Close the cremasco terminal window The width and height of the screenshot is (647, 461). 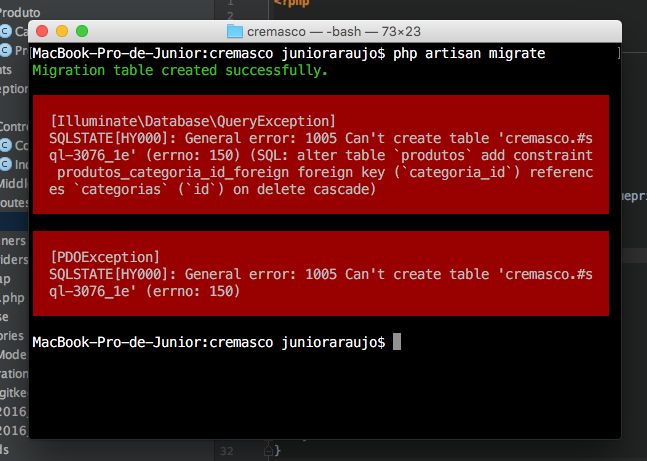(42, 31)
